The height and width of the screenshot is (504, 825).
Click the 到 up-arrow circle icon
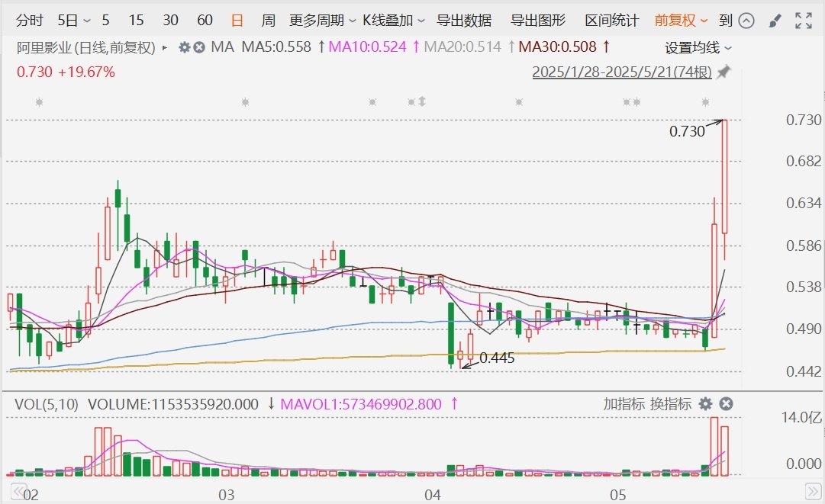coord(746,21)
